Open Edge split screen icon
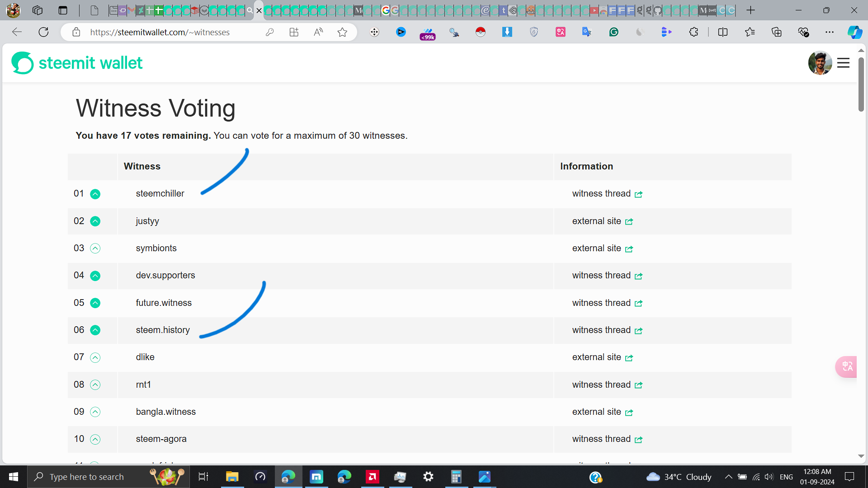Viewport: 868px width, 488px height. click(722, 32)
